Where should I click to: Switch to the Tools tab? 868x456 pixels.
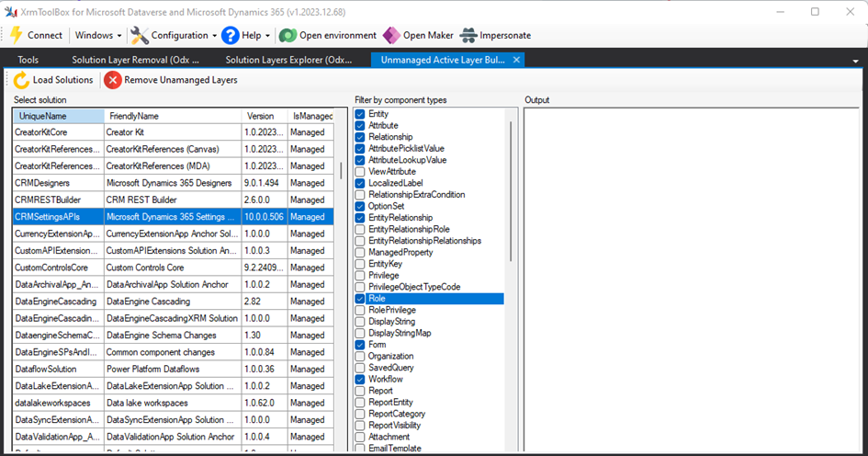28,60
